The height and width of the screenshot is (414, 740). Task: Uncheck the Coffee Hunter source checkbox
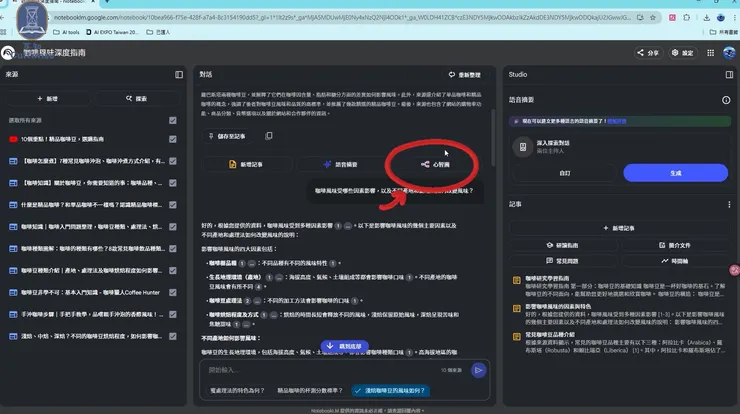(x=173, y=292)
